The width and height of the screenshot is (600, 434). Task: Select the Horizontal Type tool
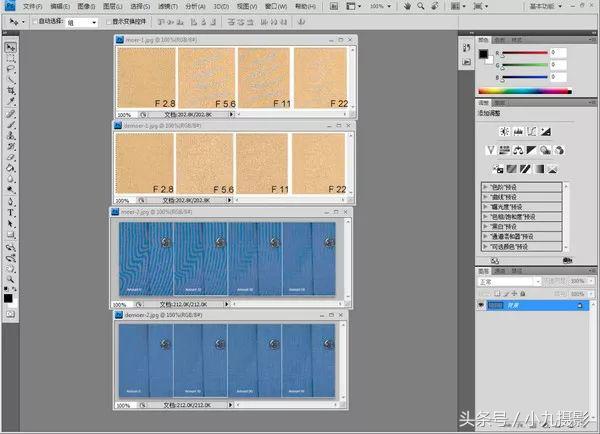[x=11, y=212]
